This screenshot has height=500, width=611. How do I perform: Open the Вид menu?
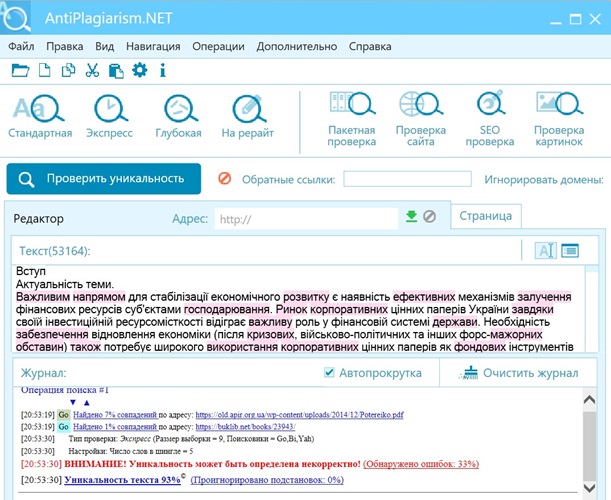click(x=104, y=46)
